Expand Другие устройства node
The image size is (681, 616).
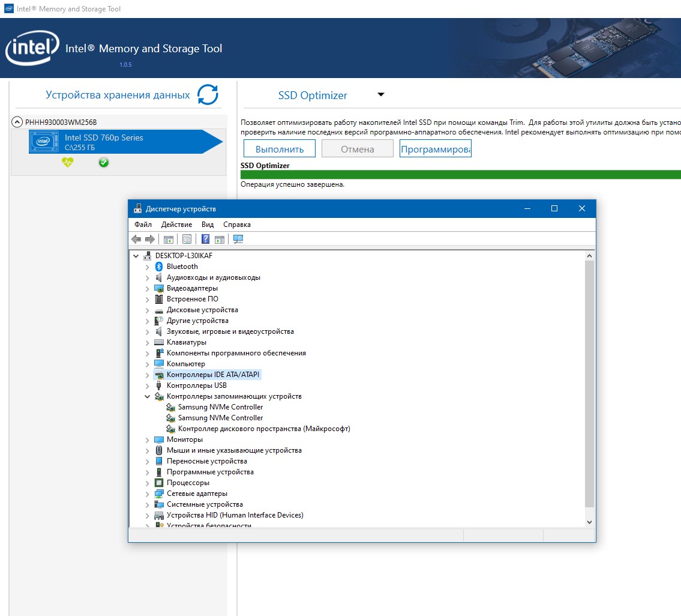point(147,321)
